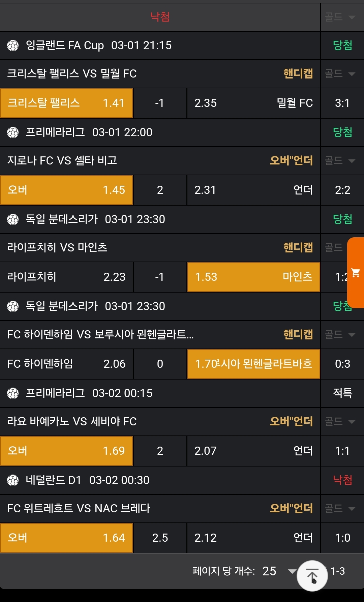The height and width of the screenshot is (602, 364).
Task: Click soccer ball icon beside 프리메라리그 03-01 22:00
Action: pos(13,132)
